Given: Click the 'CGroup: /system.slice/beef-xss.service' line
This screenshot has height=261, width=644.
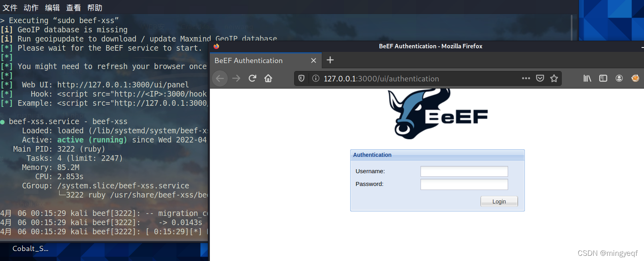Looking at the screenshot, I should click(x=106, y=186).
